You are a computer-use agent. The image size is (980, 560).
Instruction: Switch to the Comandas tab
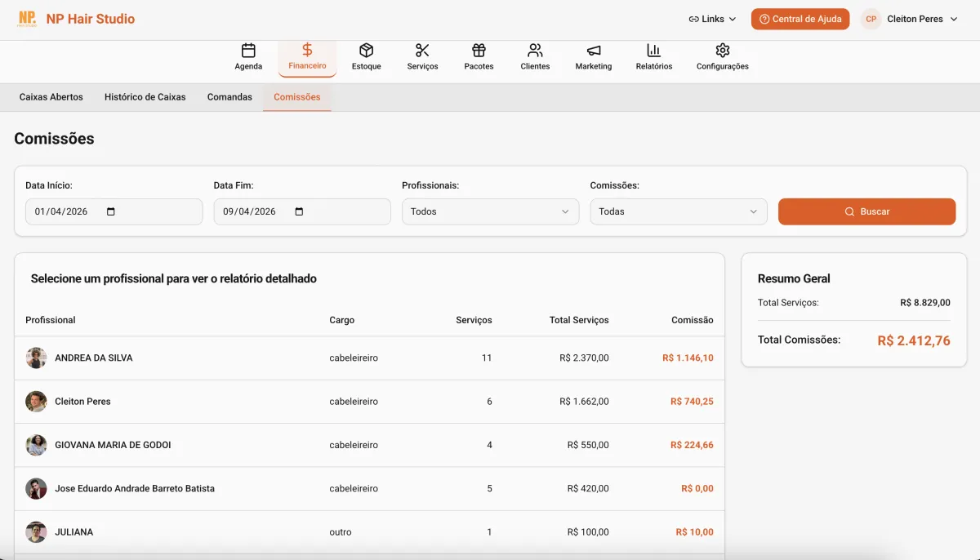(x=229, y=96)
